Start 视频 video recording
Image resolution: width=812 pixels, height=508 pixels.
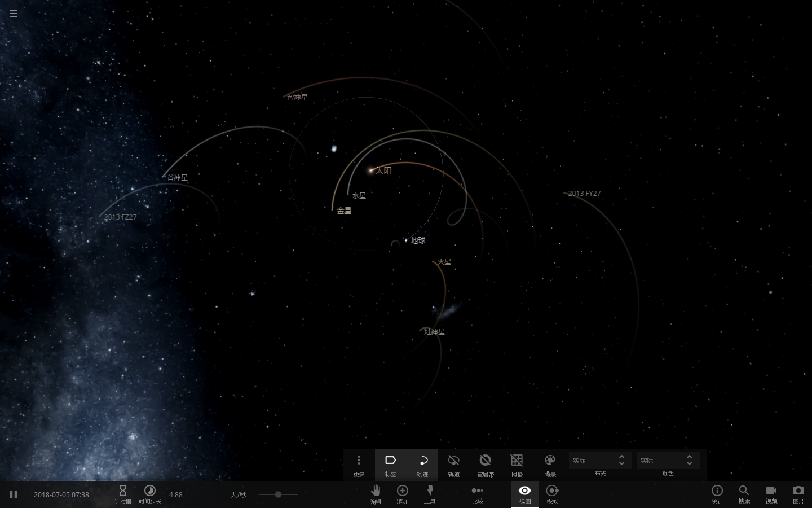click(771, 494)
